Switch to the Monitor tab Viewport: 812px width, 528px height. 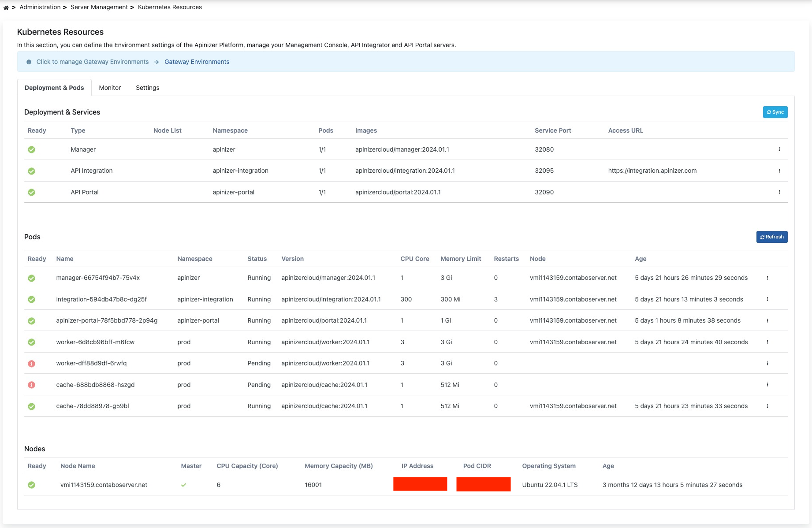pyautogui.click(x=110, y=88)
